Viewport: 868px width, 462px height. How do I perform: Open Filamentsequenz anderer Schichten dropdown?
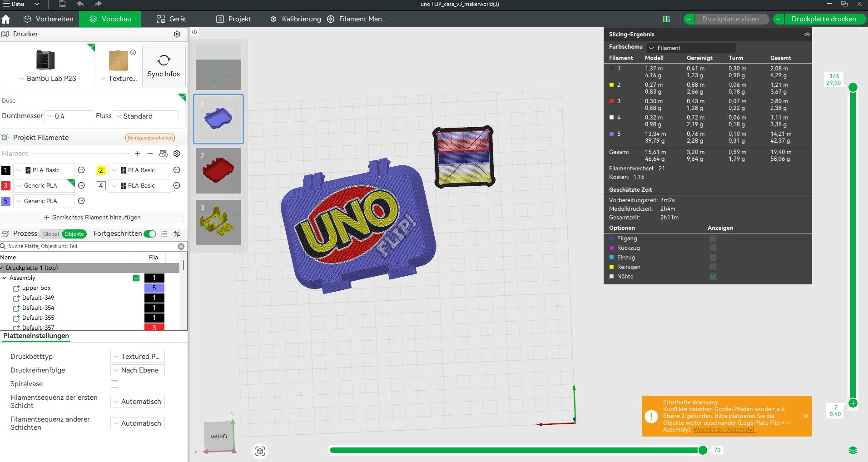tap(137, 423)
